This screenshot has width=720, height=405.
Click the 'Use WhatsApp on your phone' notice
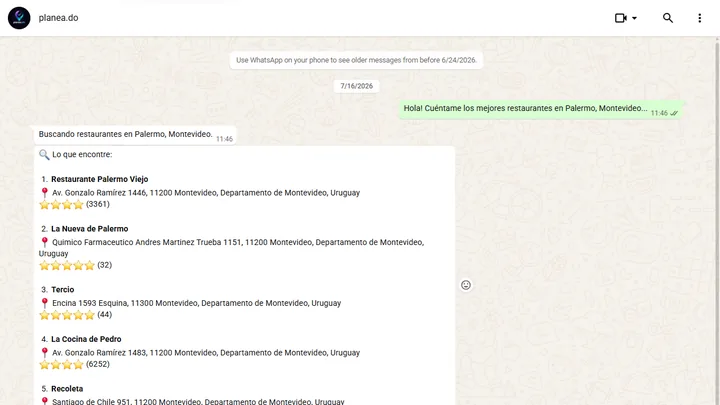tap(356, 60)
